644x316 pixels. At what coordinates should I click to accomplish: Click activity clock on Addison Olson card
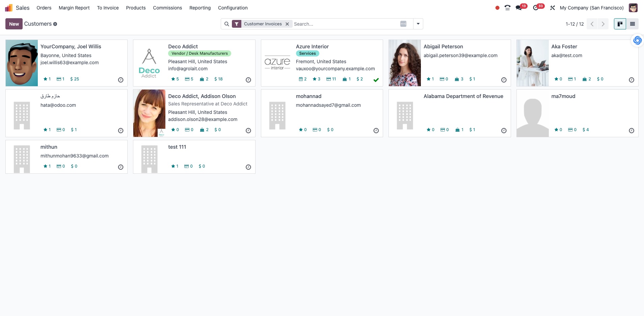click(x=248, y=131)
